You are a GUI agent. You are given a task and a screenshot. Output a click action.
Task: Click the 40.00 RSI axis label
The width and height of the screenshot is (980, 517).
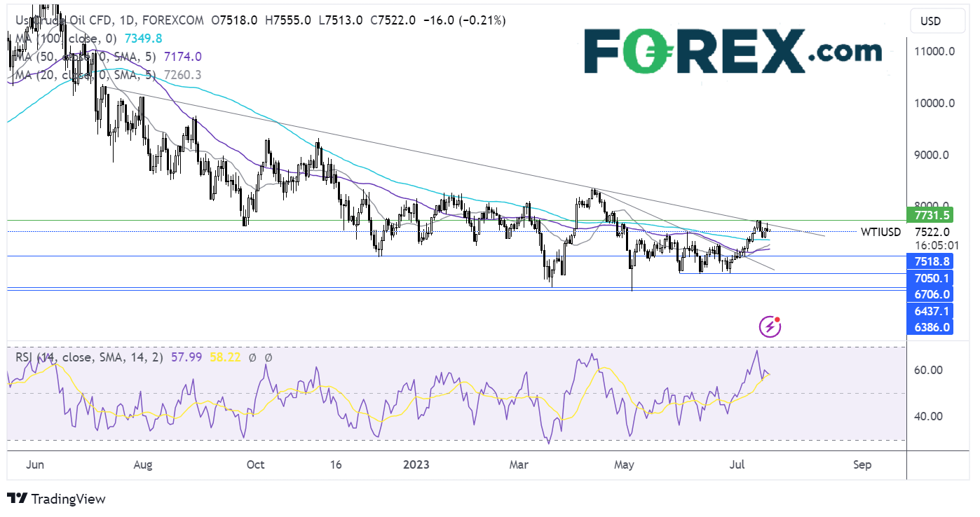click(x=927, y=416)
